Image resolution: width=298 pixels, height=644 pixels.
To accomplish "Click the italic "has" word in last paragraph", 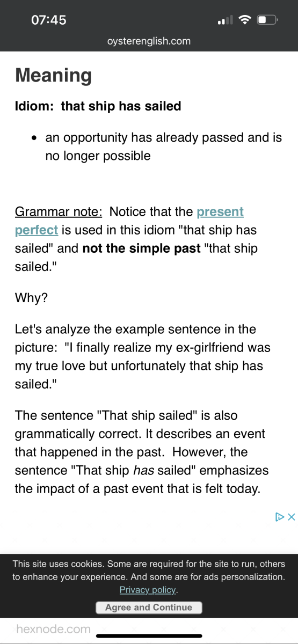I will tap(142, 471).
